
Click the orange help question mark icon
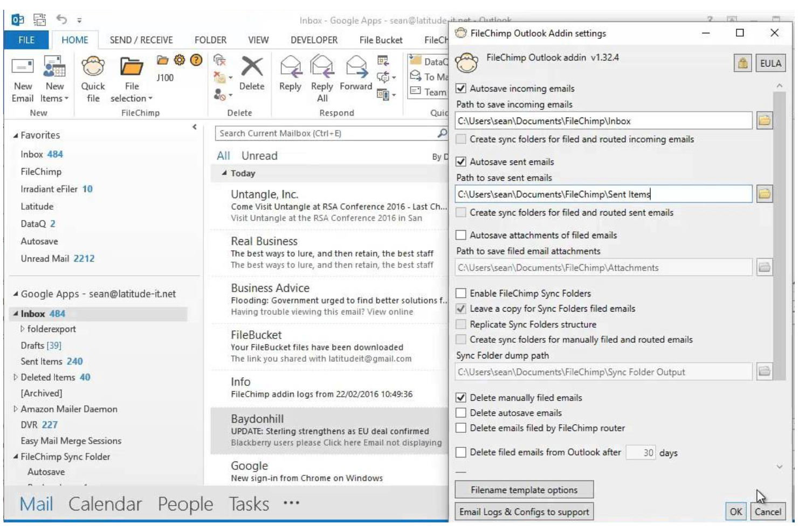pos(196,60)
